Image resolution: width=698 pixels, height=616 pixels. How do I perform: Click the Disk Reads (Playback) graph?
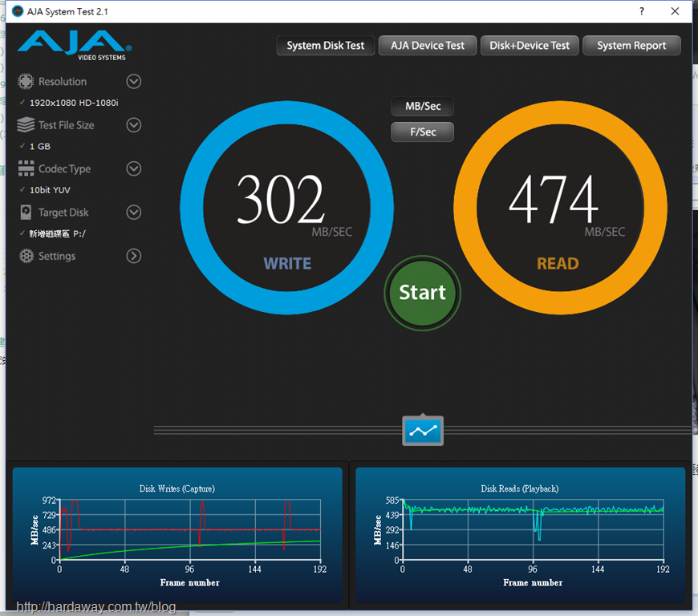[521, 534]
